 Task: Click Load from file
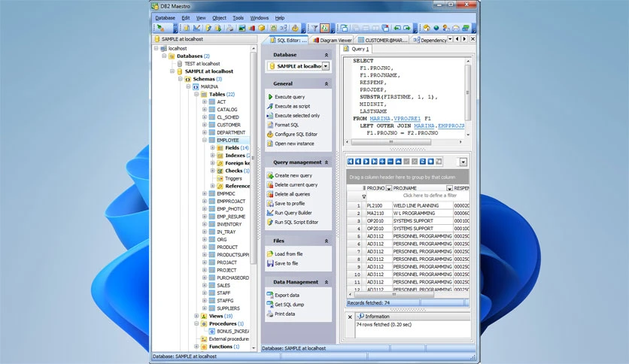pos(285,254)
